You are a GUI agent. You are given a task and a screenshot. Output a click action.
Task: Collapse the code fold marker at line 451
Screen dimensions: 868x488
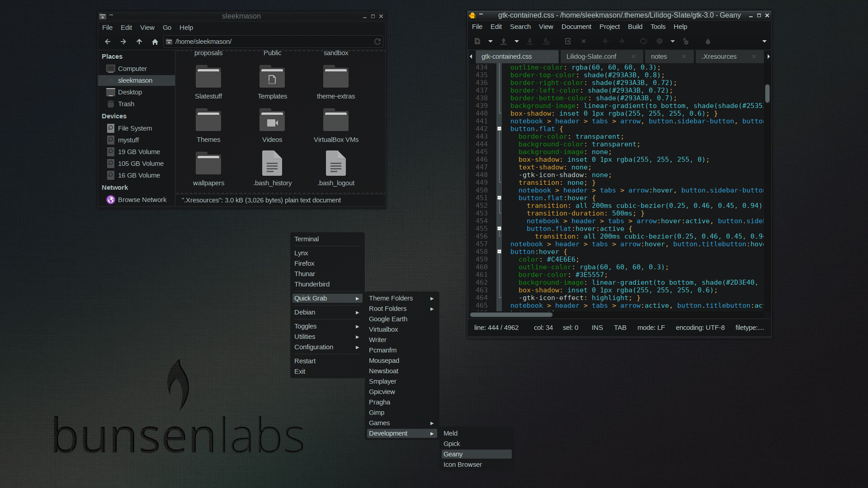click(x=500, y=198)
